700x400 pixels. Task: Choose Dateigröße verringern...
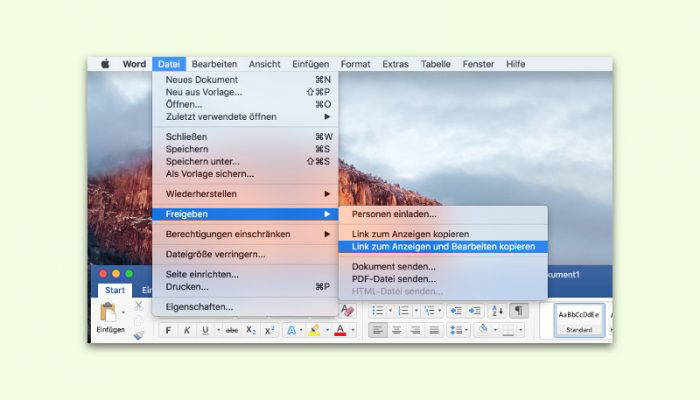(245, 254)
